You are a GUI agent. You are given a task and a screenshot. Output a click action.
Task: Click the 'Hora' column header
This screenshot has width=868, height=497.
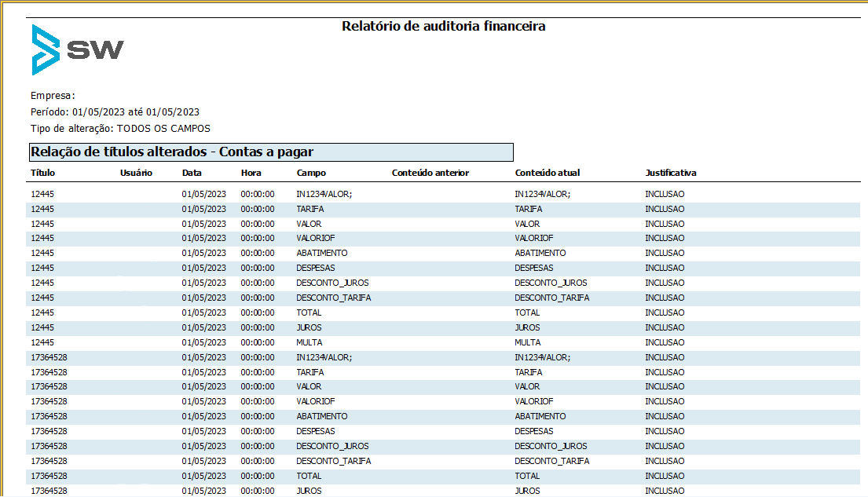point(251,173)
